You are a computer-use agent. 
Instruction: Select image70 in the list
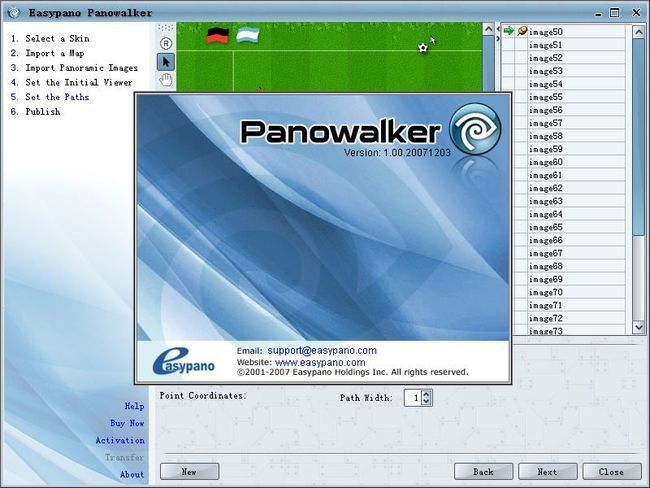pos(576,292)
